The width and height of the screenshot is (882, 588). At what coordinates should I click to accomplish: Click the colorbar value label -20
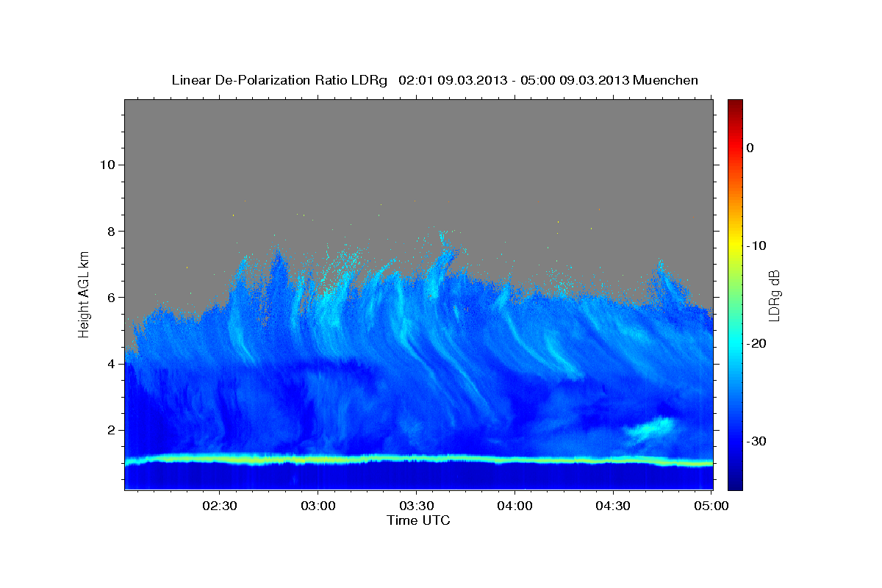[756, 343]
